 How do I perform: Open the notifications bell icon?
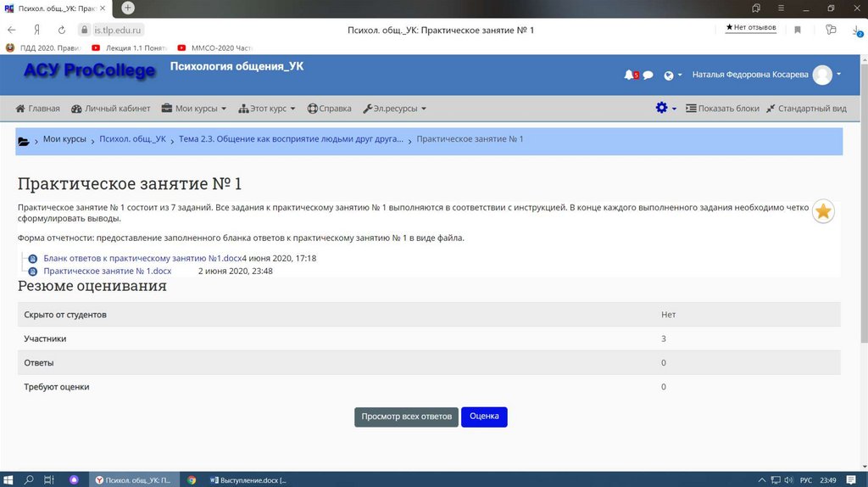[629, 75]
